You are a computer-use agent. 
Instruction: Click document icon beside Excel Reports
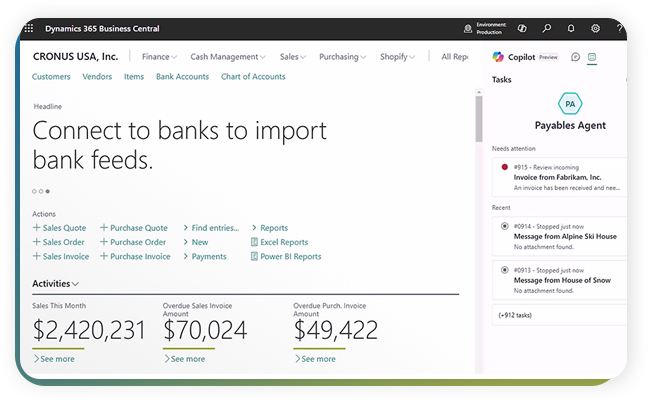pyautogui.click(x=254, y=242)
